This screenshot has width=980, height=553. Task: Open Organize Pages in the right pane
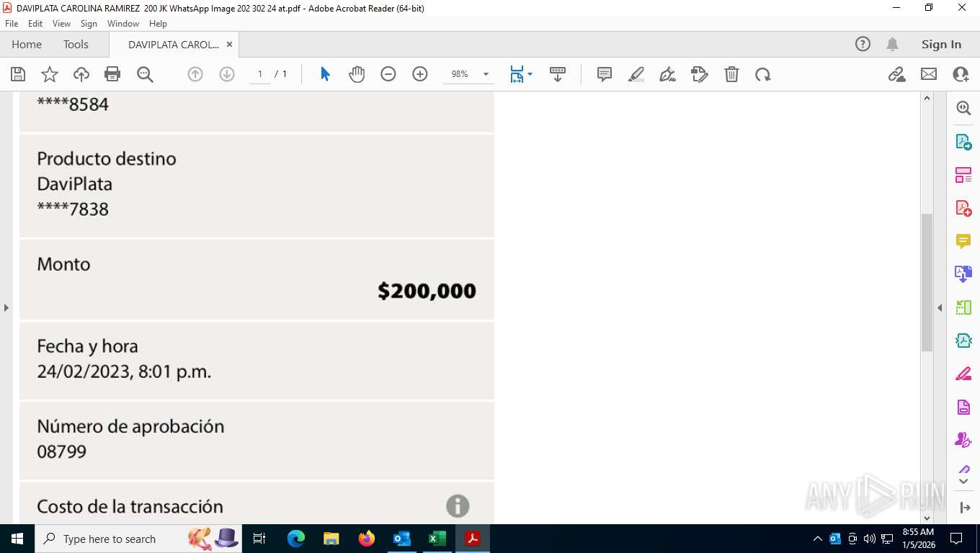coord(963,307)
